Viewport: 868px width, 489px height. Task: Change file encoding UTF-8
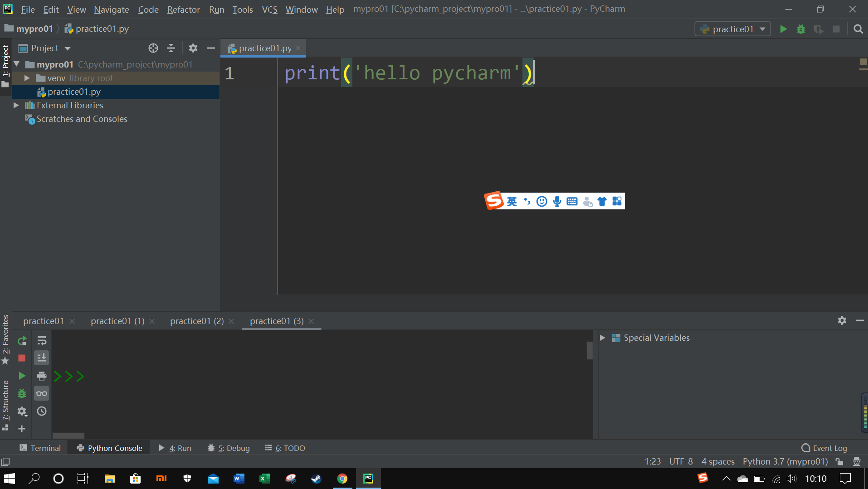[681, 461]
